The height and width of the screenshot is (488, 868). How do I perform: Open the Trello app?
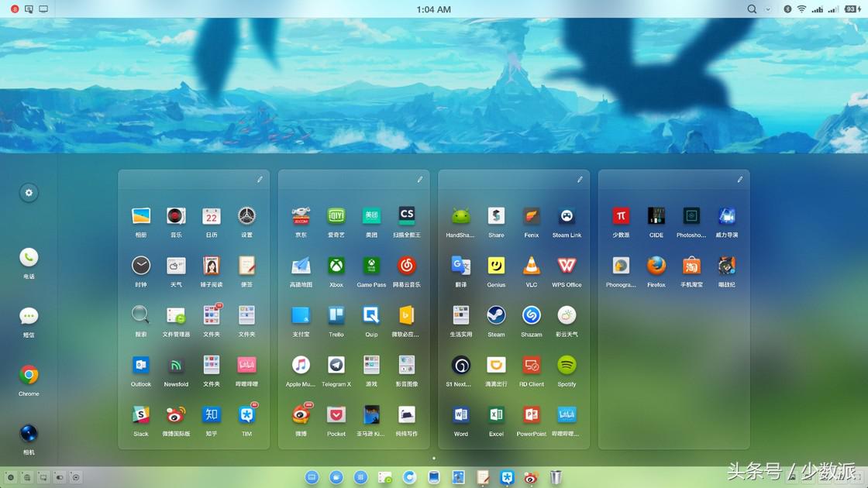[336, 315]
